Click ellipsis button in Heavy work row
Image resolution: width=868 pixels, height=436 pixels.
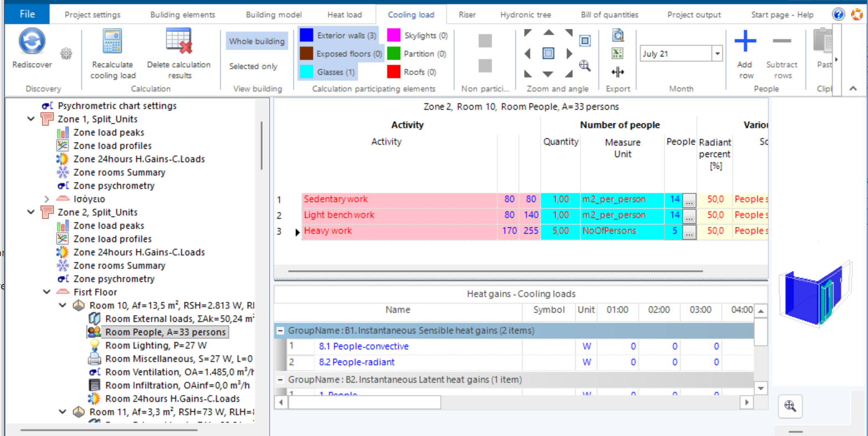coord(689,231)
